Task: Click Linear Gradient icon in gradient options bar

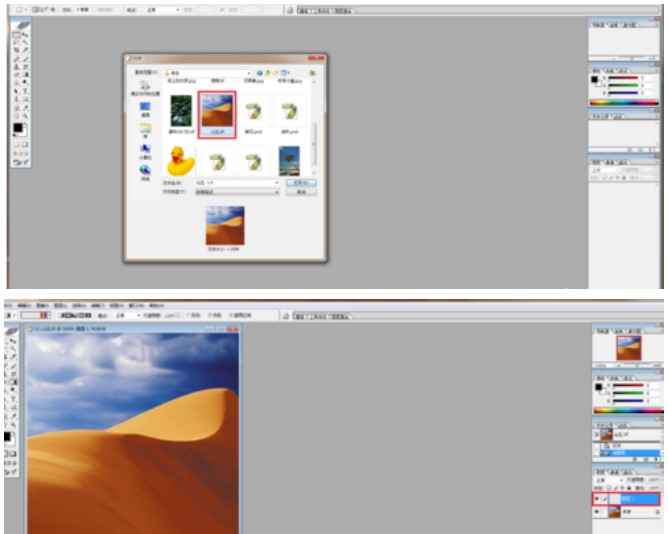Action: pyautogui.click(x=62, y=315)
